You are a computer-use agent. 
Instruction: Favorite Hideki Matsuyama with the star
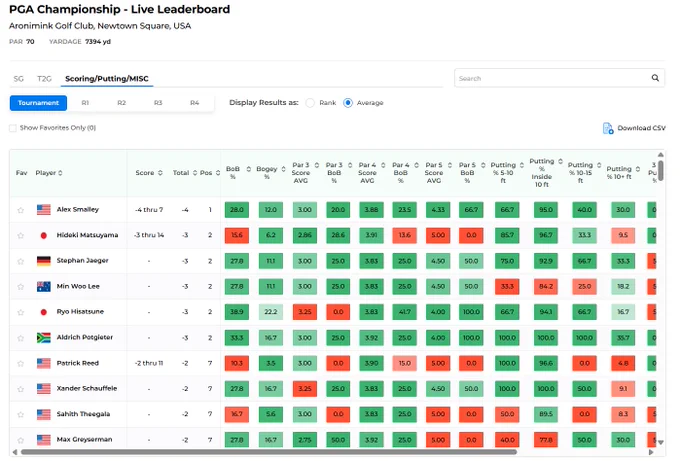(x=20, y=236)
